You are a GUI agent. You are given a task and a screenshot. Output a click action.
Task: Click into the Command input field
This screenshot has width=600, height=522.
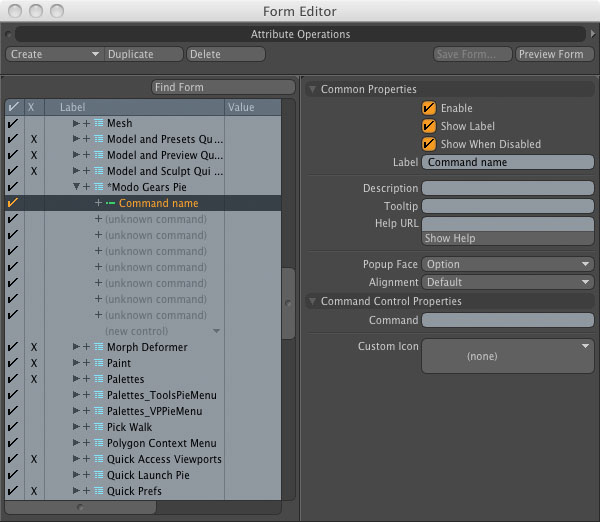point(507,320)
